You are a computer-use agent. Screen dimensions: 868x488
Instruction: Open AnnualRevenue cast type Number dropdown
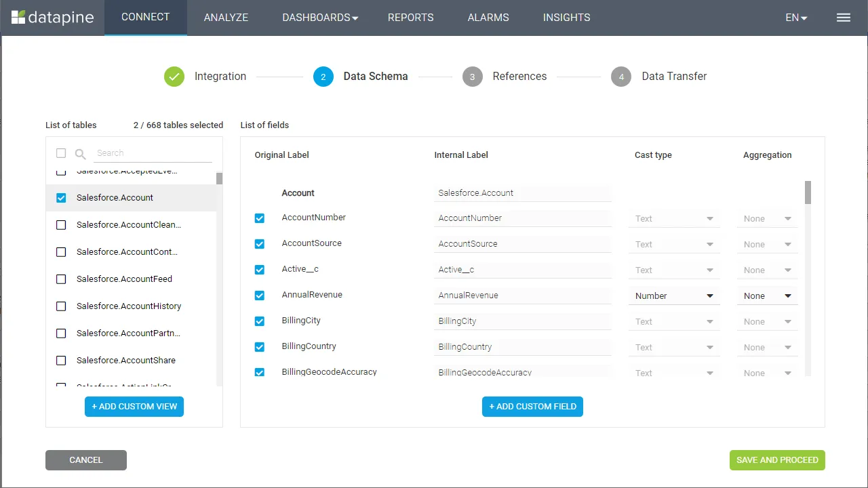pos(674,296)
